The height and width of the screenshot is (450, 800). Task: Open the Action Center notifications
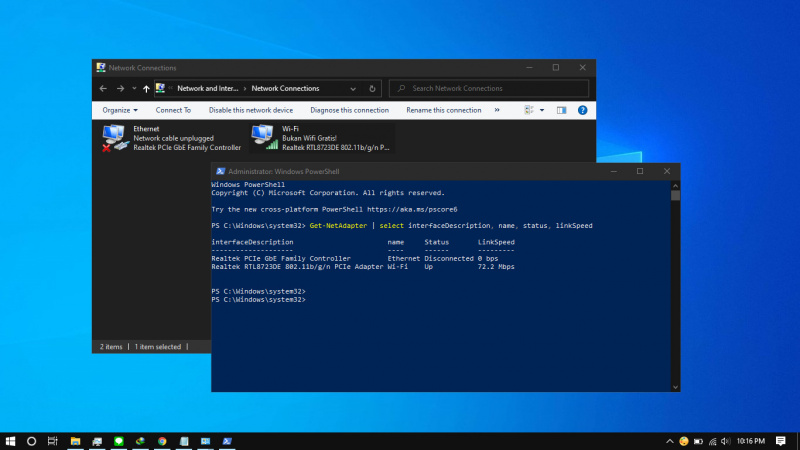pos(781,441)
